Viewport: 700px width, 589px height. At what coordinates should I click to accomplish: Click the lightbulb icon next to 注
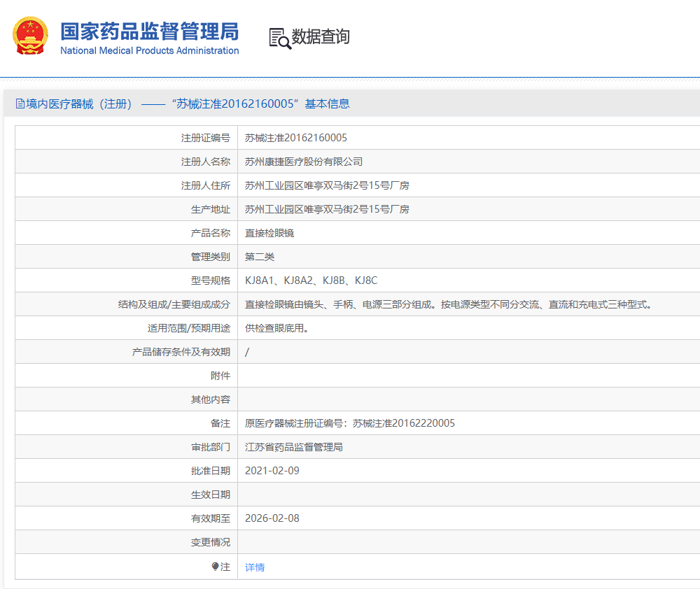coord(215,567)
